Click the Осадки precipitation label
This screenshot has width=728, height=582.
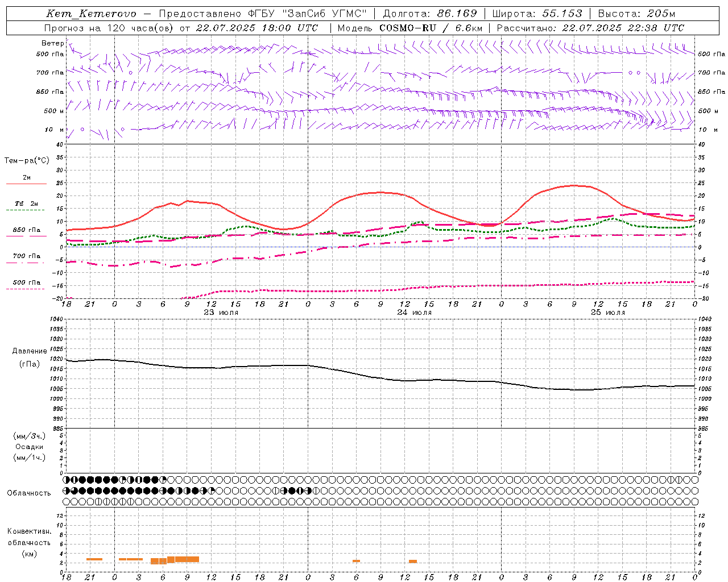coord(30,447)
